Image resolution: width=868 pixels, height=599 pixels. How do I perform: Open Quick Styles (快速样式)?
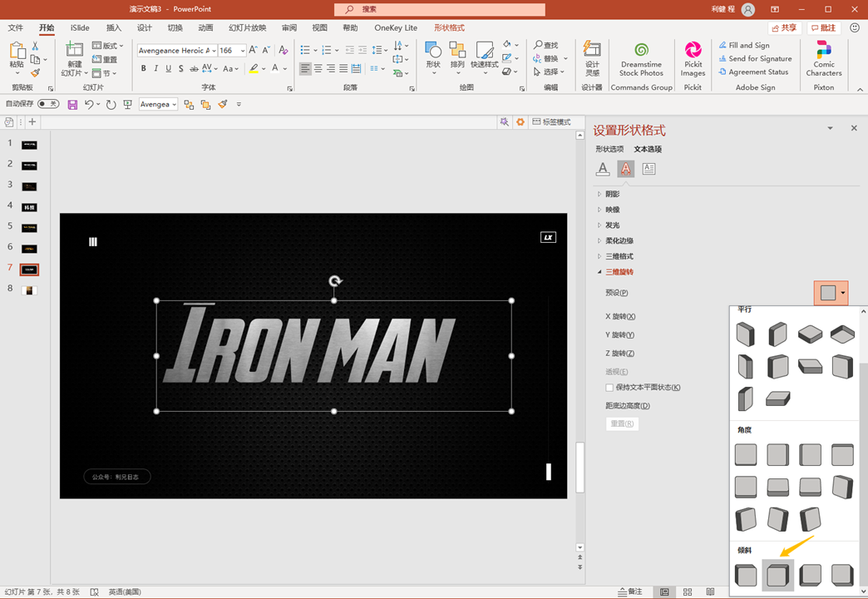coord(485,51)
